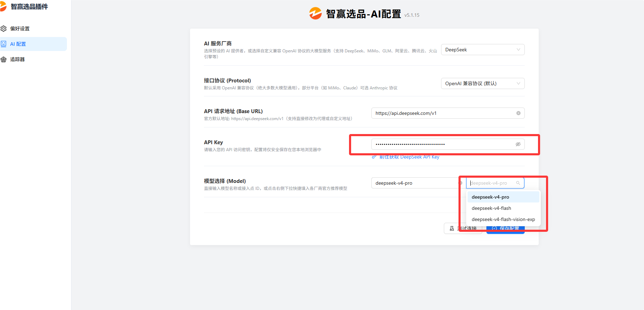Click the arrow on the DeepSeek vendor selector
The image size is (644, 310).
pyautogui.click(x=518, y=50)
